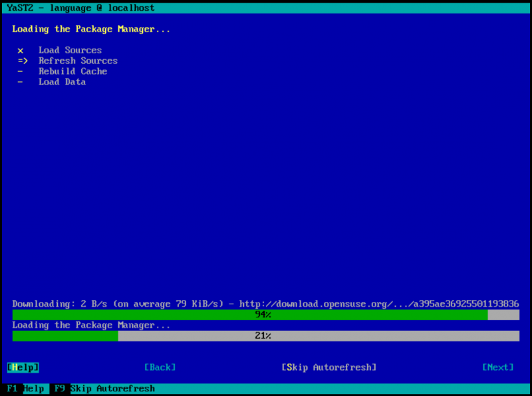Proceed with the [Next] button
The image size is (532, 396).
pyautogui.click(x=498, y=367)
